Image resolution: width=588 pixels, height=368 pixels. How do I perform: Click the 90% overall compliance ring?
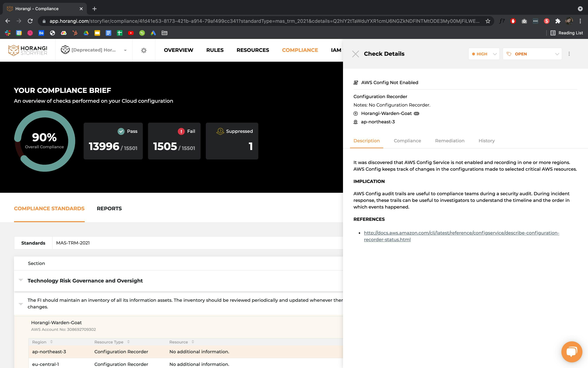44,141
